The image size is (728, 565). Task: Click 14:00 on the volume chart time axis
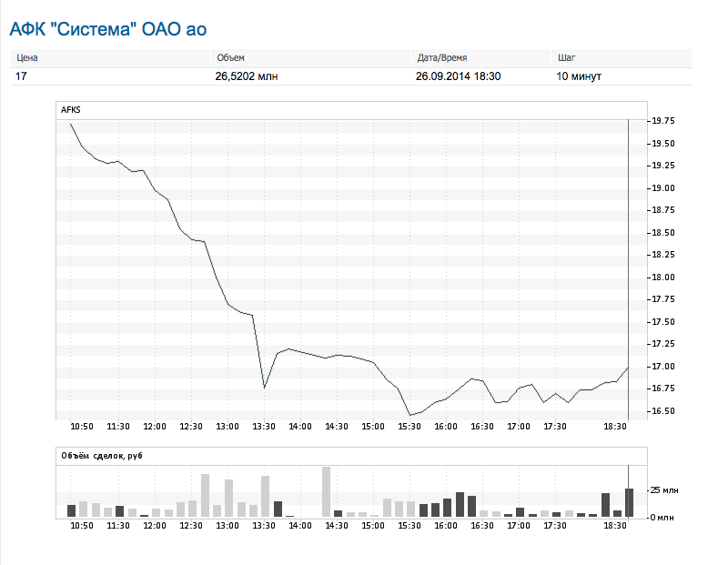click(300, 526)
